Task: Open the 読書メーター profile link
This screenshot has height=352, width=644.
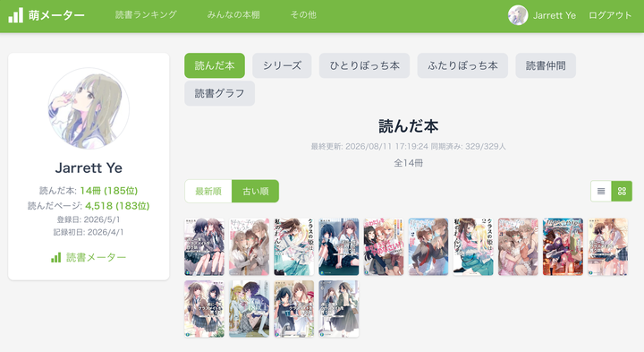Action: tap(89, 257)
